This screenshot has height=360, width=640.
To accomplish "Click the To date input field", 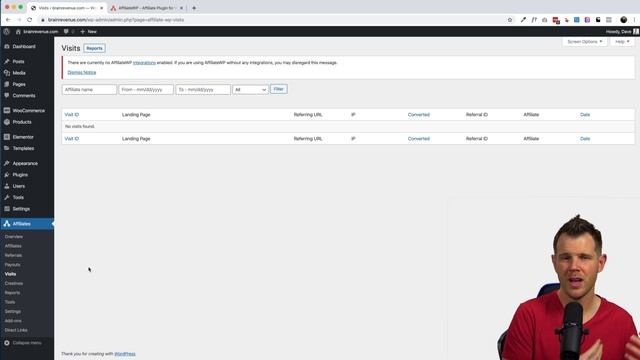I will [x=203, y=89].
